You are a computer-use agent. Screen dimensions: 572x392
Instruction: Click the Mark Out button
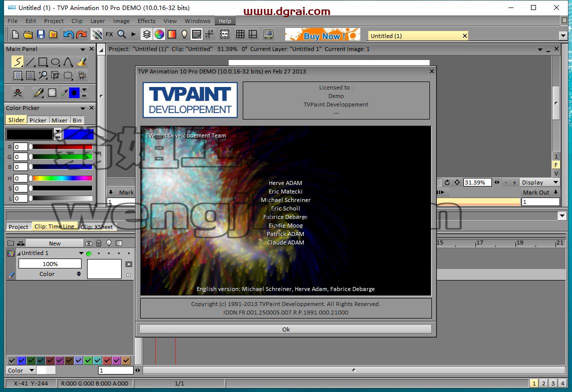pos(540,192)
